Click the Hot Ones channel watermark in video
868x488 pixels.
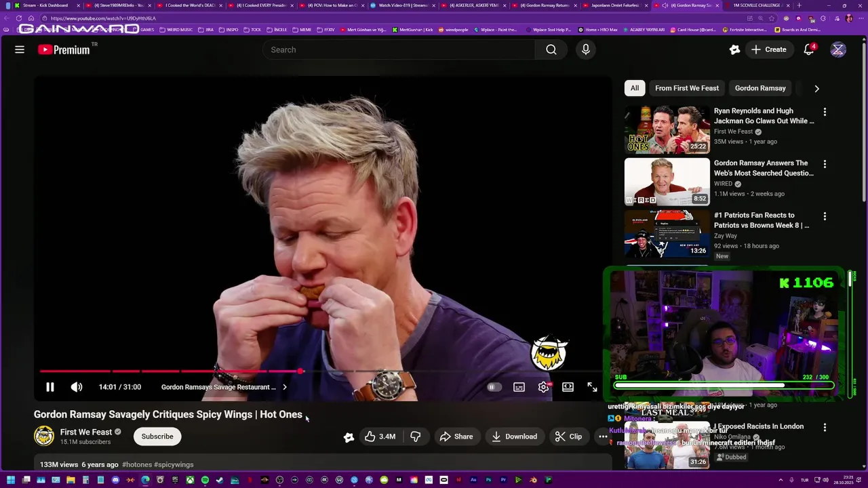(x=549, y=352)
